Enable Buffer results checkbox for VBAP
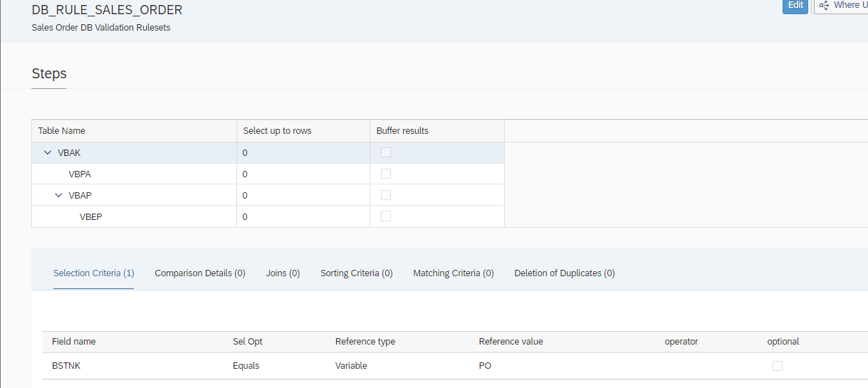The height and width of the screenshot is (388, 868). 386,195
